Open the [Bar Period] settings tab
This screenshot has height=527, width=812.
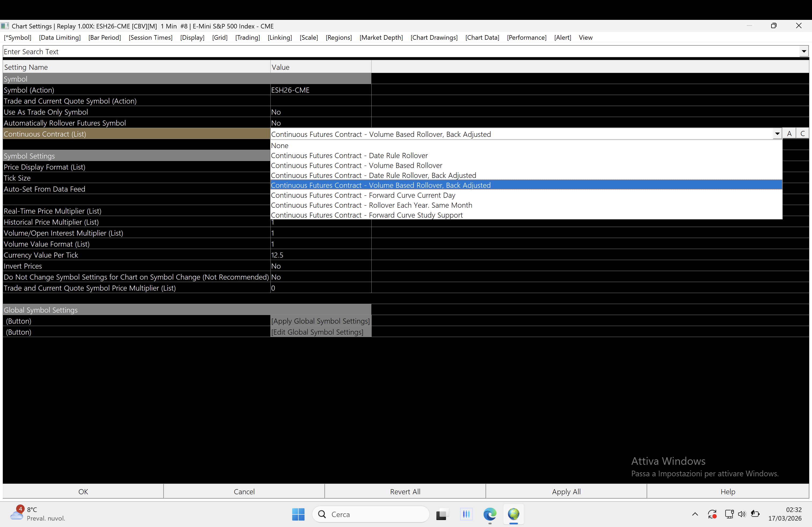point(104,38)
